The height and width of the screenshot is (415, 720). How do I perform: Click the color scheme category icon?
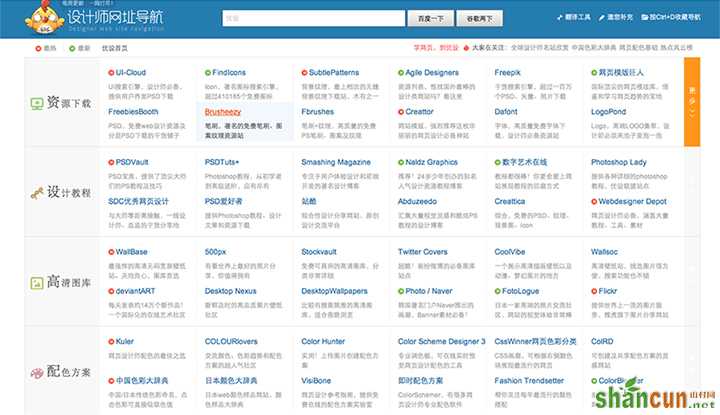(37, 373)
